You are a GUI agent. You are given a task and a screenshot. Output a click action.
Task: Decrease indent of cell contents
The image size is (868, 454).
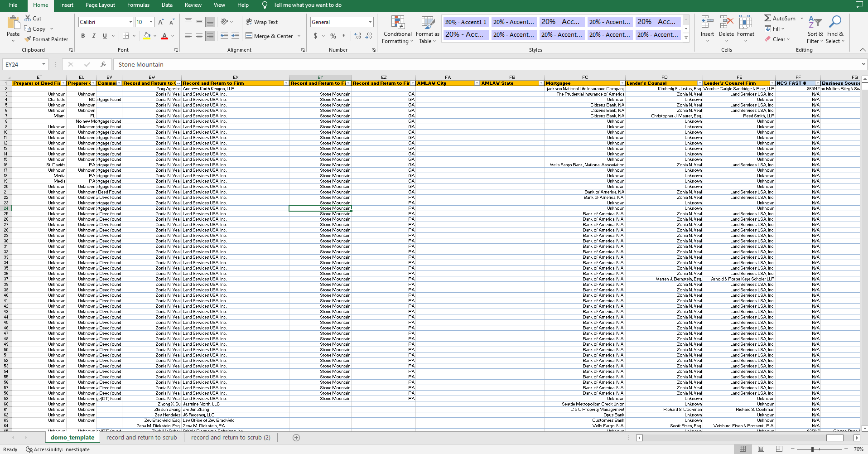click(224, 36)
